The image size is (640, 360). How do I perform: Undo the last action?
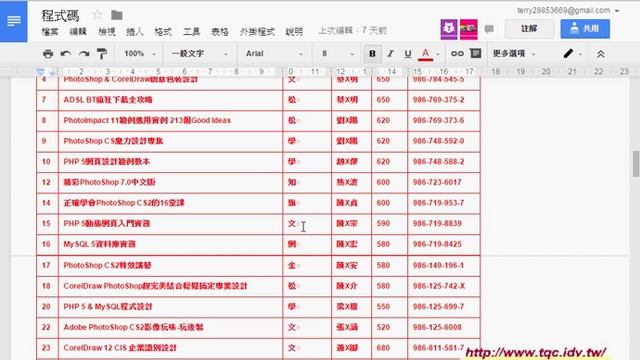click(66, 53)
